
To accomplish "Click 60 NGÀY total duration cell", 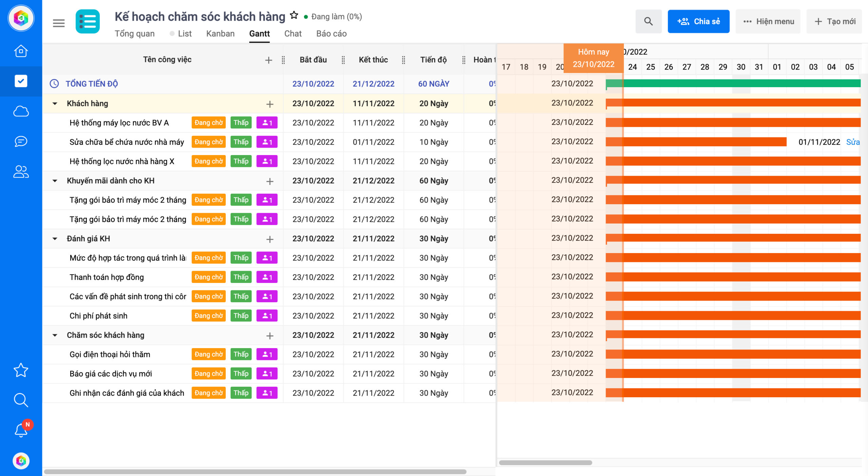I will 434,84.
